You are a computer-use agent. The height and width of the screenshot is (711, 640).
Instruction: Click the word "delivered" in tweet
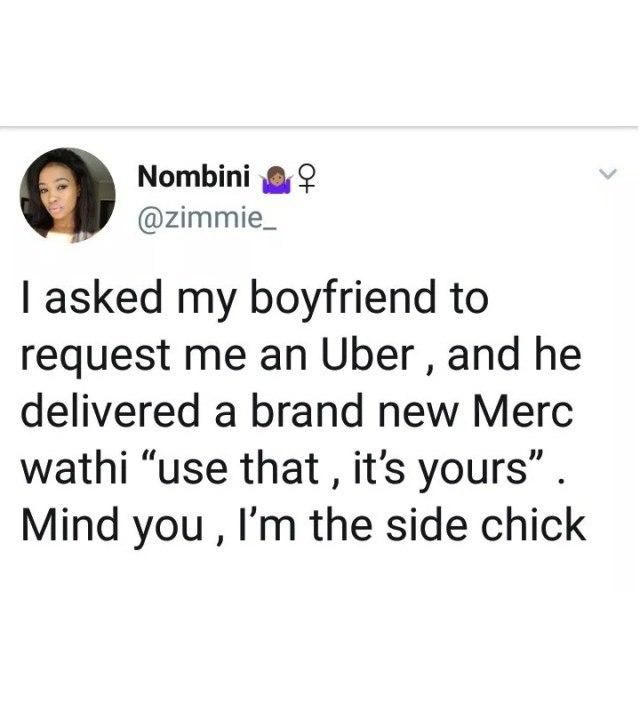[110, 411]
